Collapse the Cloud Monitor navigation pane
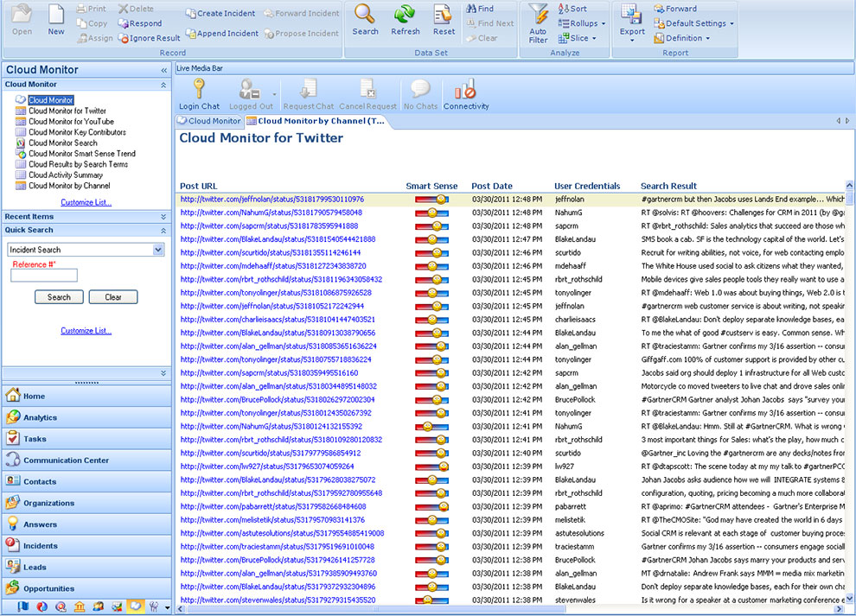This screenshot has height=616, width=856. [163, 70]
